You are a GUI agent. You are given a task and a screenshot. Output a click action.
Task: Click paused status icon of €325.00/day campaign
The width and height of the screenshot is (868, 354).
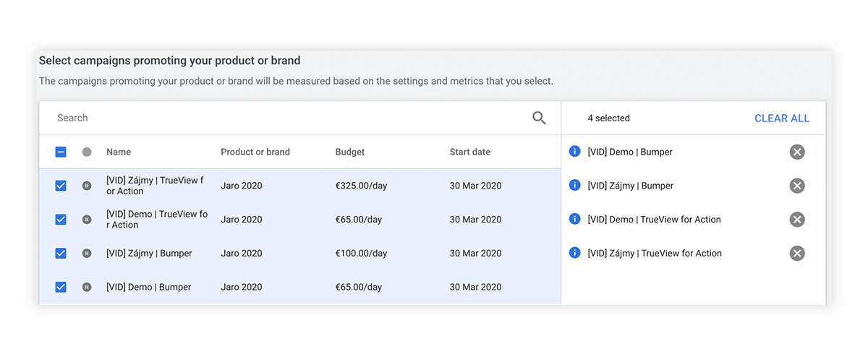(x=87, y=186)
